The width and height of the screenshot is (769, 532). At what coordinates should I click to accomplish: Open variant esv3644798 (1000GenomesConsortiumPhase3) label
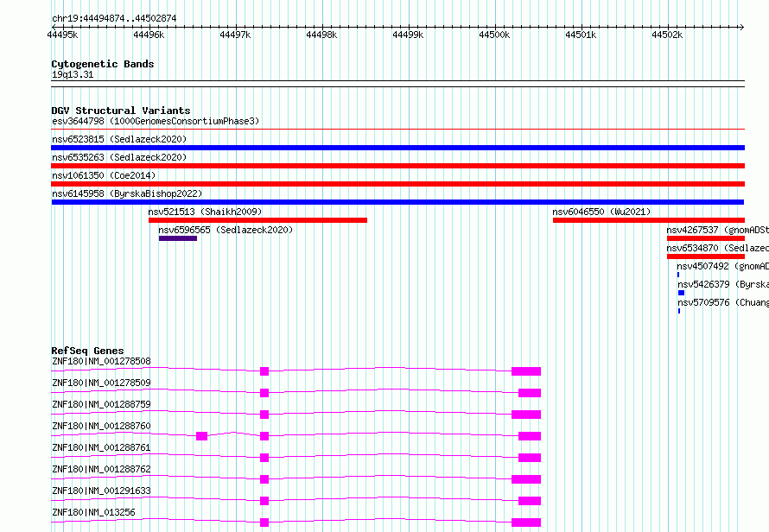point(156,121)
